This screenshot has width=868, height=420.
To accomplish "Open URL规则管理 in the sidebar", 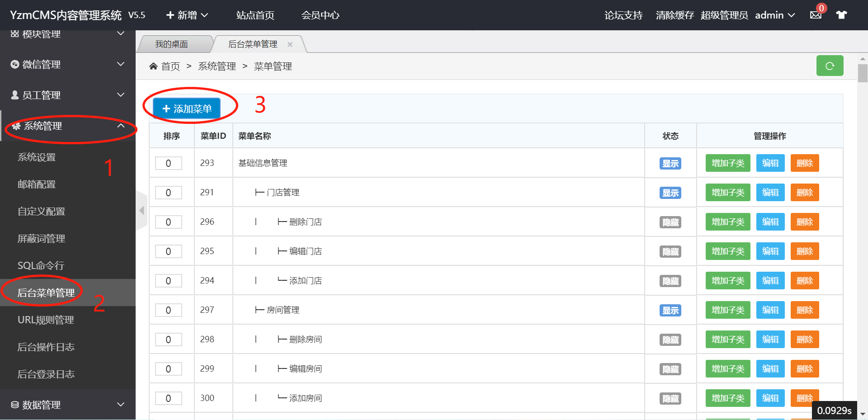I will (x=46, y=320).
